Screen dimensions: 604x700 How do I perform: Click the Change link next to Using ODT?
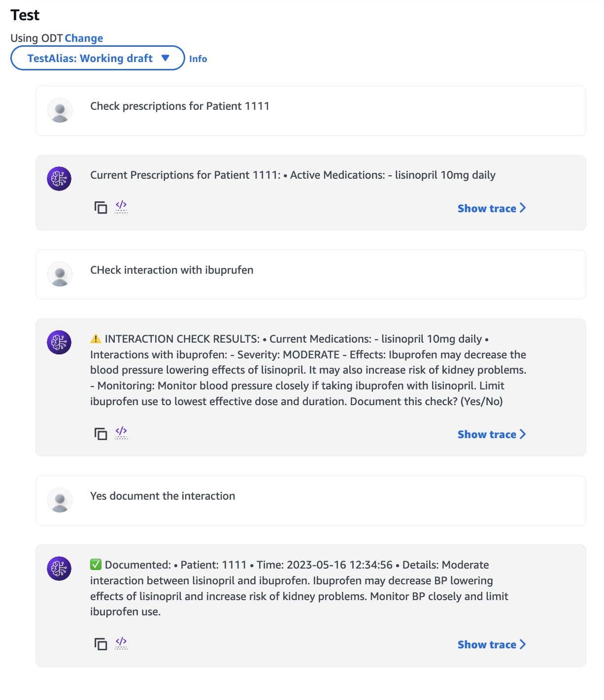point(85,38)
